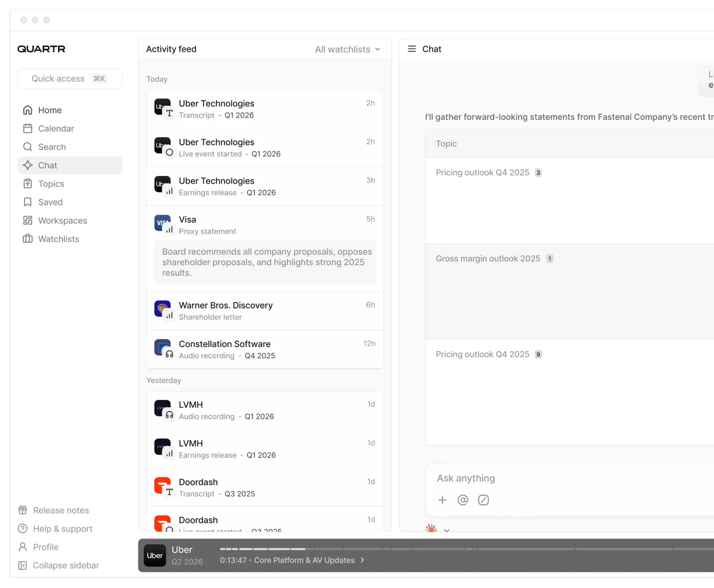Click the slash command icon in chat input
The image size is (714, 588).
[x=483, y=500]
